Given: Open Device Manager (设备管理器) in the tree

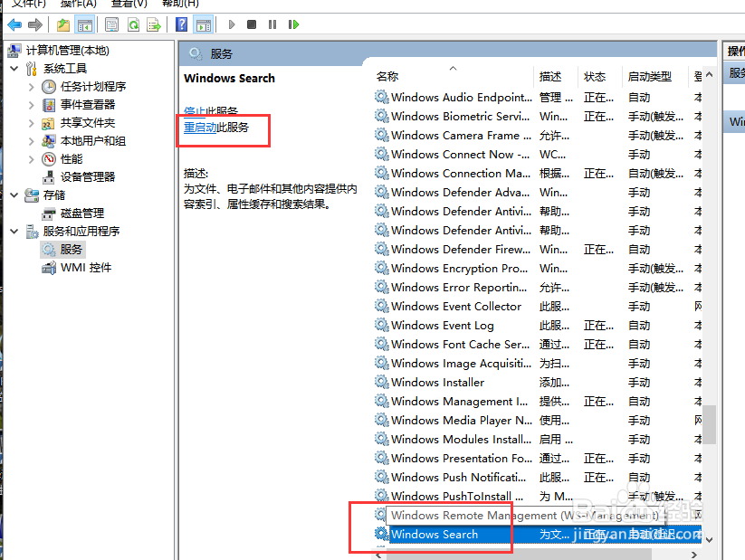Looking at the screenshot, I should point(88,176).
